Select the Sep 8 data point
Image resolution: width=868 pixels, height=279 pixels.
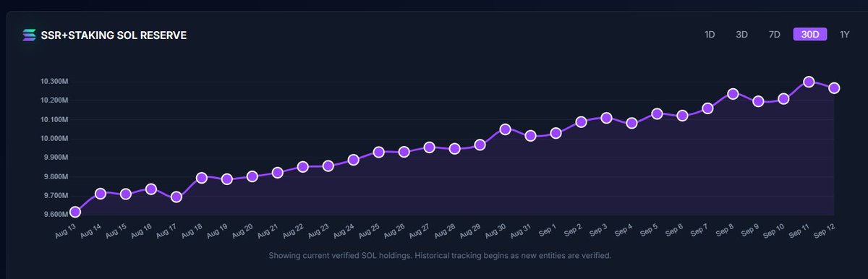[733, 94]
